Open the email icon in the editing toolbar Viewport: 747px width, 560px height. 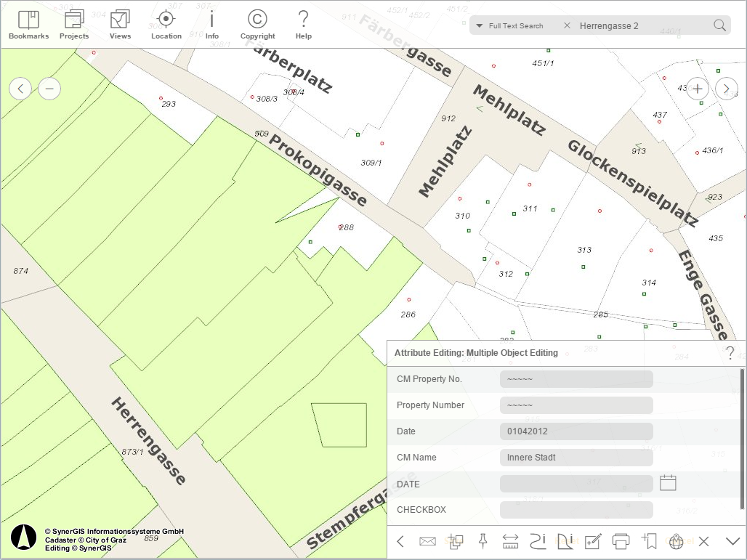[427, 541]
